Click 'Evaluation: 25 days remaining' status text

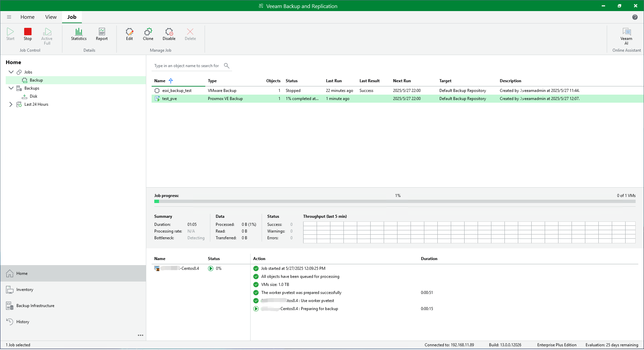(612, 345)
